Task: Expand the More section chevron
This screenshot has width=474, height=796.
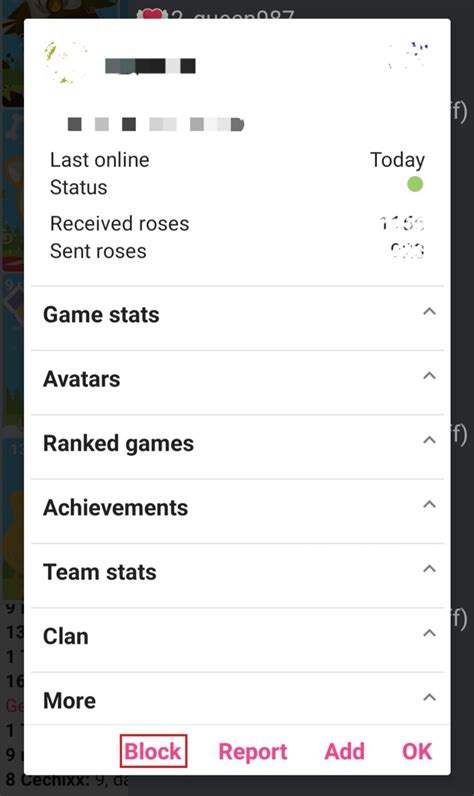Action: click(x=429, y=698)
